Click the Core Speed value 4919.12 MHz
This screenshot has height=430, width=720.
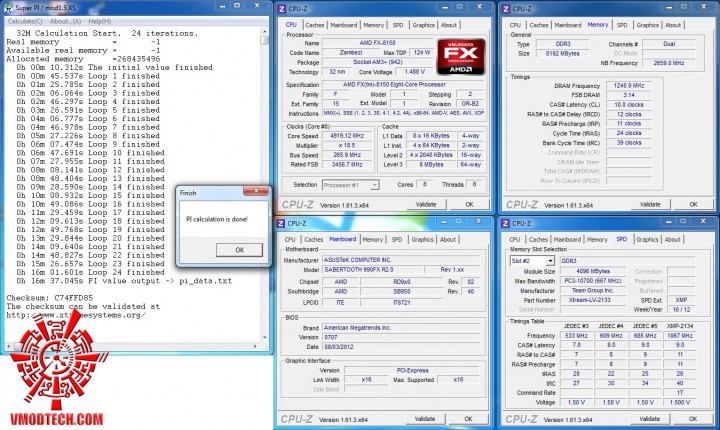347,136
